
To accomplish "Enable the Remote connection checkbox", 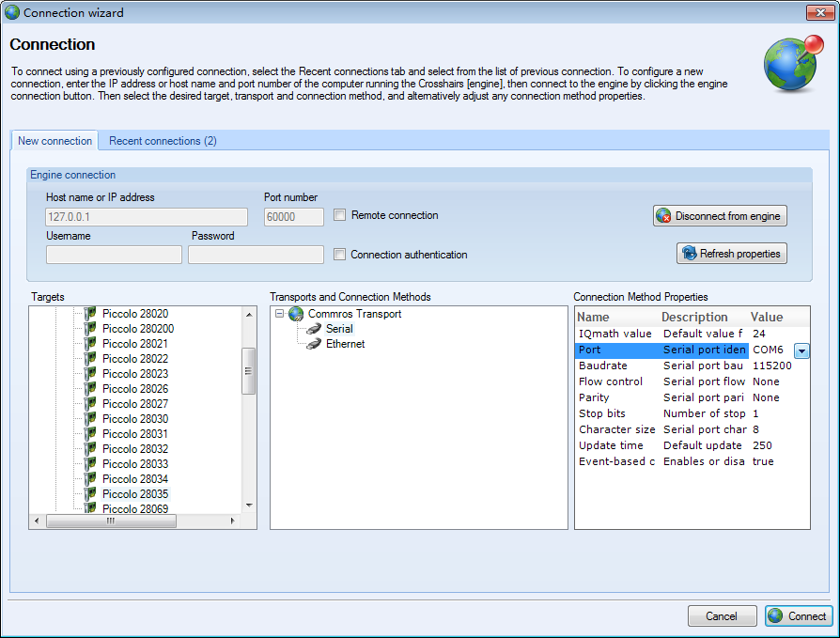I will tap(339, 215).
